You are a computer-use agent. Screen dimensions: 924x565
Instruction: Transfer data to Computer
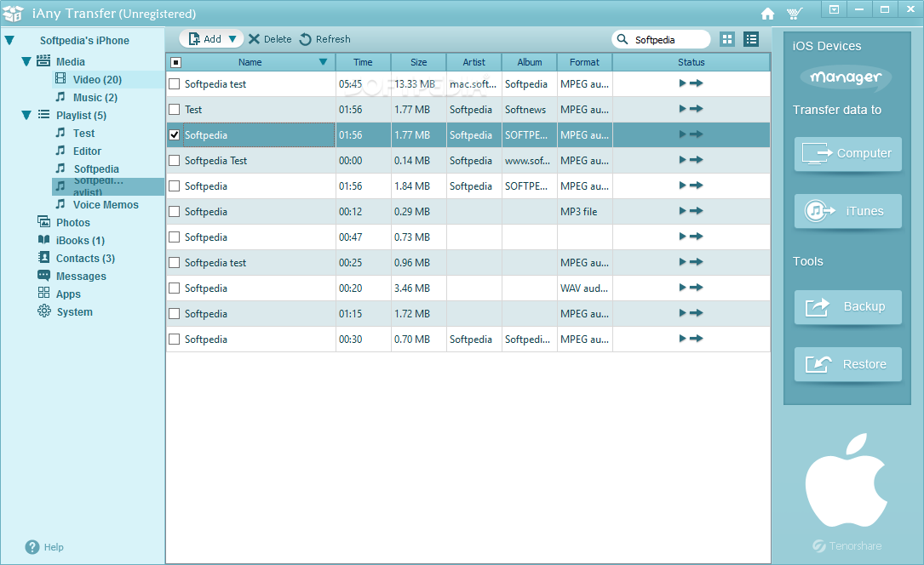pos(847,154)
